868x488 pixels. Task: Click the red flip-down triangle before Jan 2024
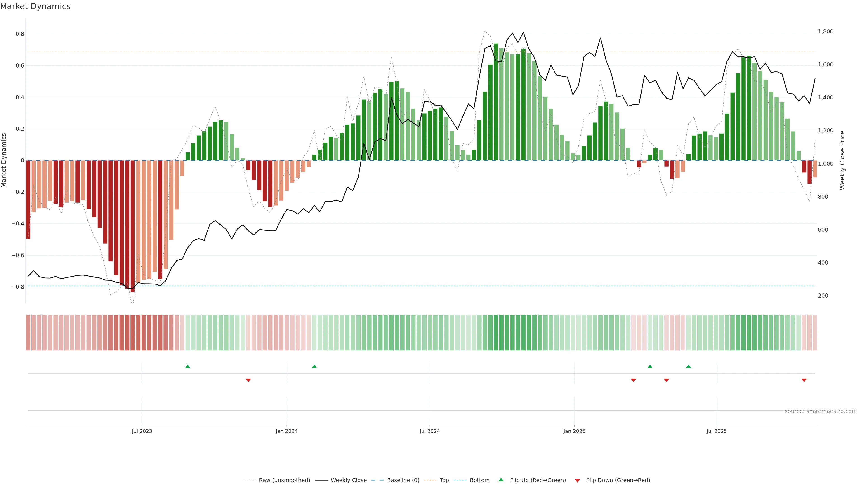[x=248, y=380]
